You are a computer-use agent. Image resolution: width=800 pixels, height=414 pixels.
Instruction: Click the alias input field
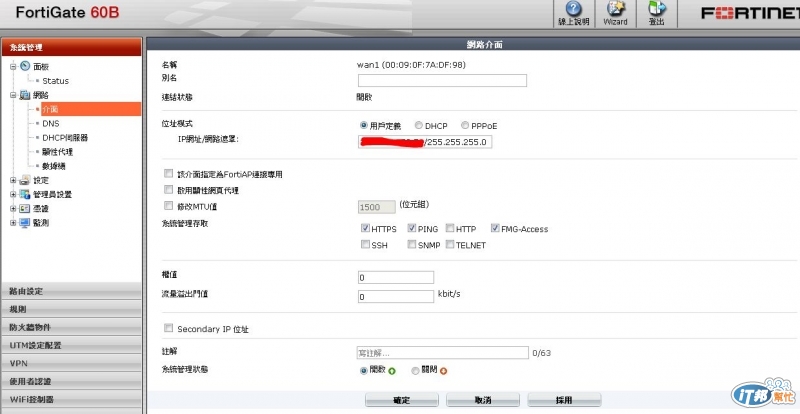(442, 80)
